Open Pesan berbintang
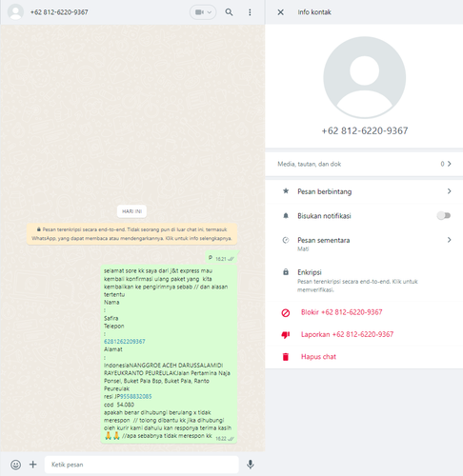Viewport: 463px width, 476px height. [364, 191]
